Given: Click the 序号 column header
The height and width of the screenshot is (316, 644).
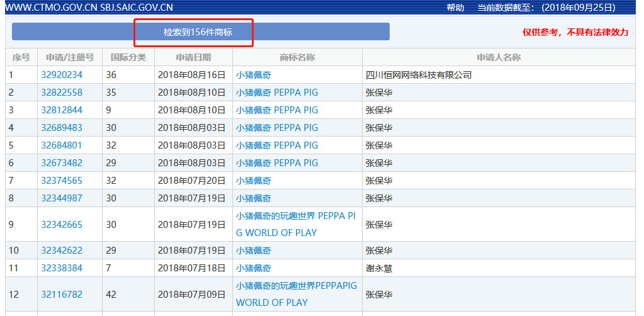Looking at the screenshot, I should 21,57.
